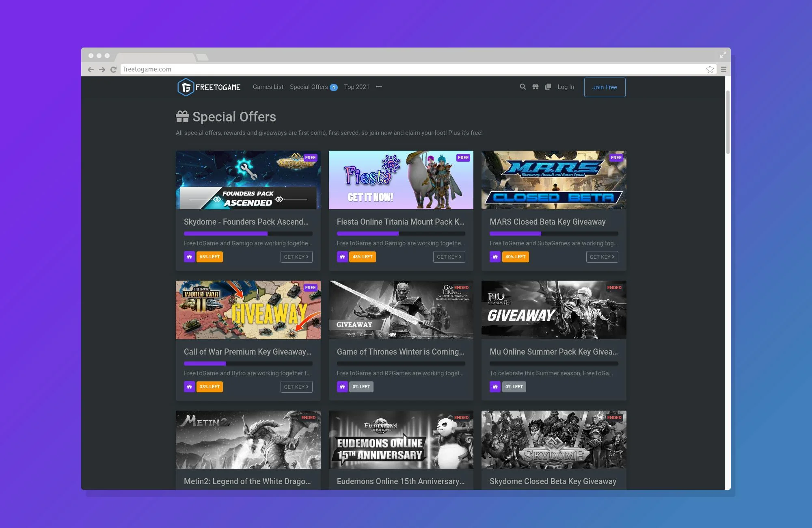Click the 33% LEFT badge
The image size is (812, 528).
pyautogui.click(x=209, y=387)
